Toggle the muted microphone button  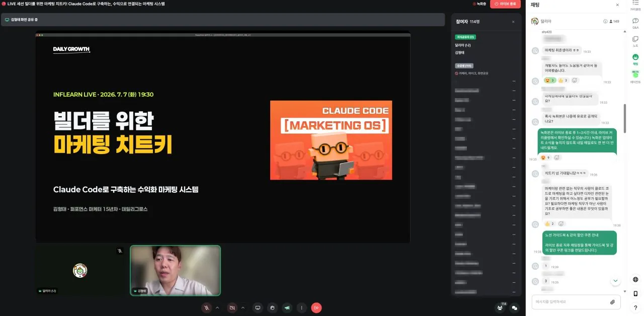tap(206, 307)
